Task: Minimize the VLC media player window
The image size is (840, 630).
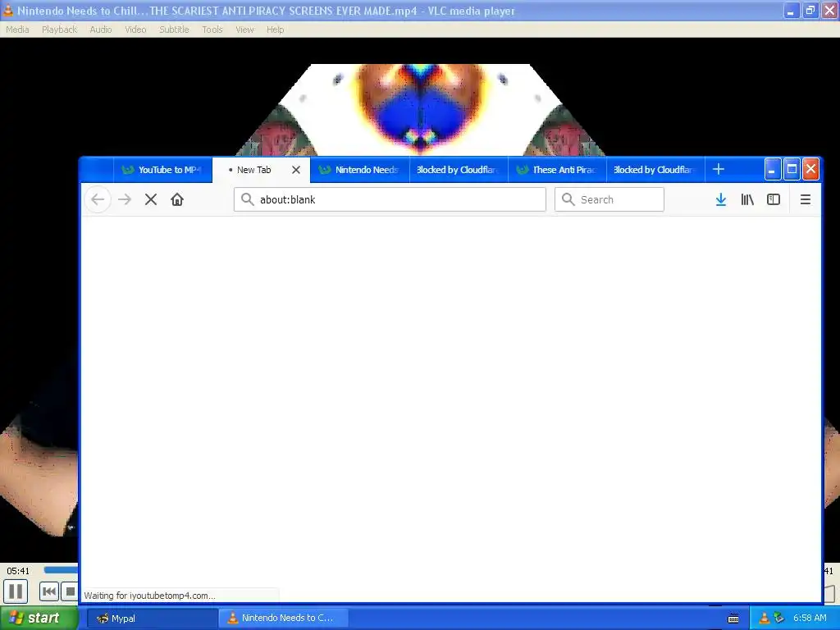Action: click(791, 10)
